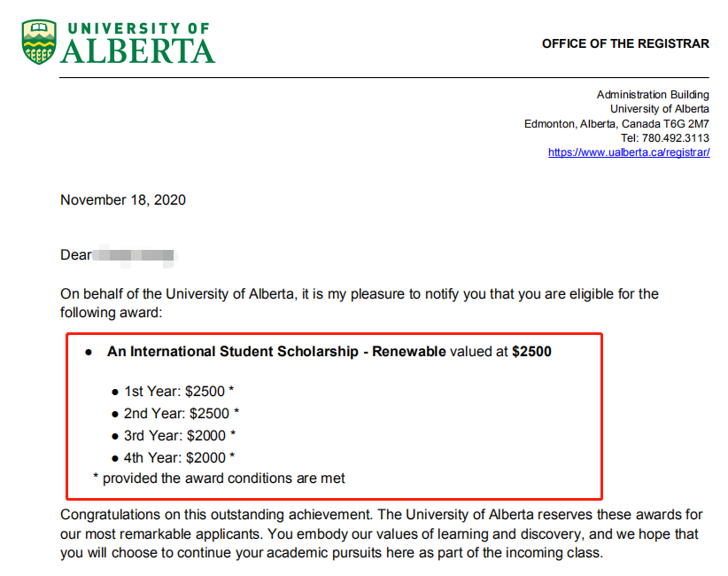Click the word Dear in the greeting
This screenshot has width=728, height=576.
(x=75, y=255)
